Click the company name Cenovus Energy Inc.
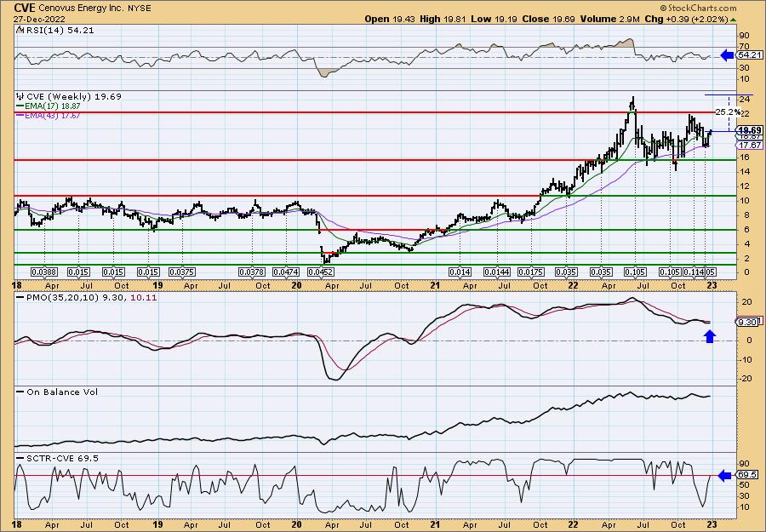This screenshot has height=532, width=766. tap(80, 8)
